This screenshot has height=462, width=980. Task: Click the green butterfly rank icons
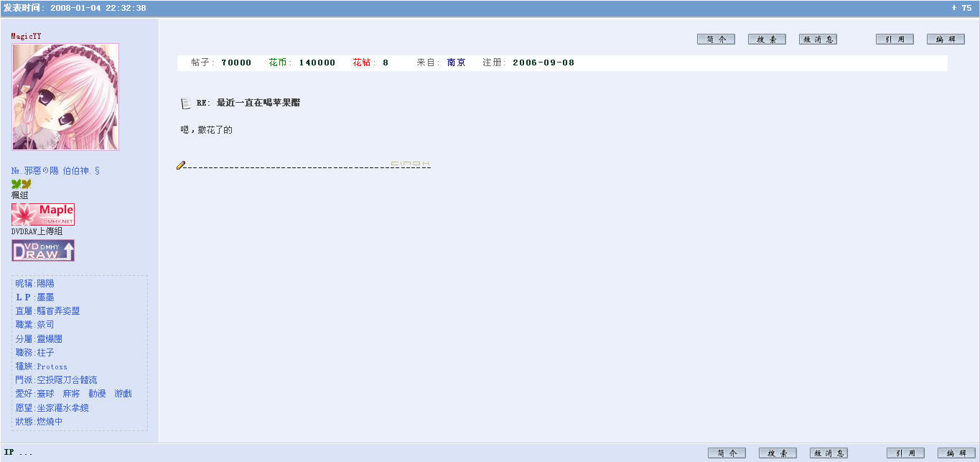coord(22,185)
